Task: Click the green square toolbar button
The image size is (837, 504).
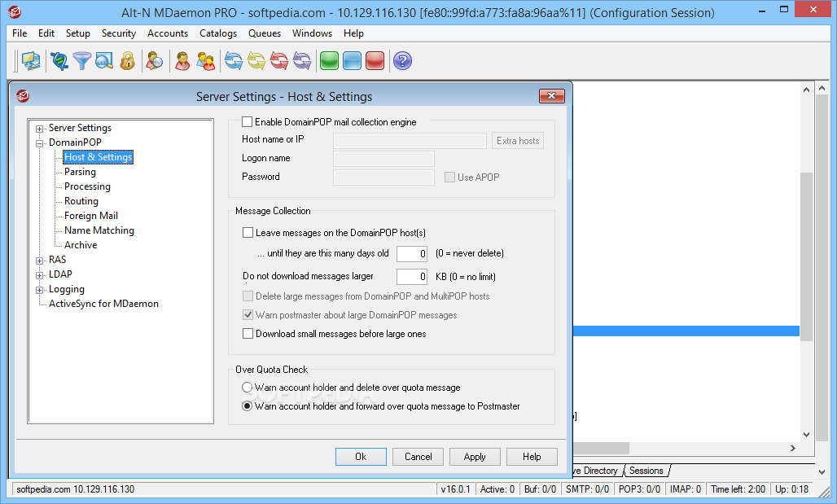Action: [x=330, y=61]
